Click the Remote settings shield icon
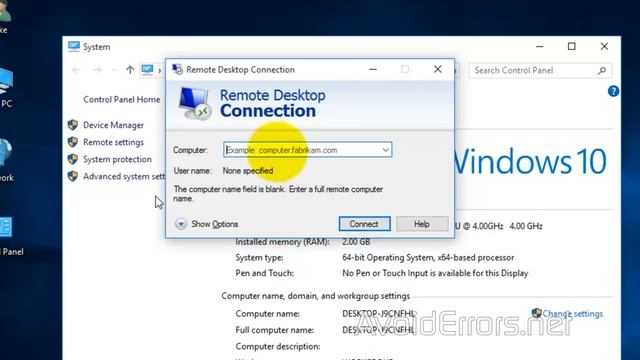The height and width of the screenshot is (360, 640). click(73, 142)
